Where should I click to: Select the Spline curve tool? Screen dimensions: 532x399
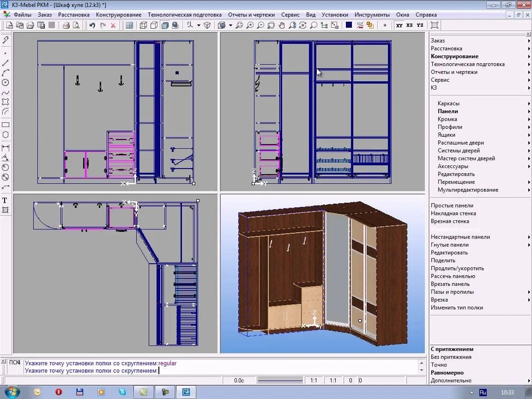pos(6,93)
